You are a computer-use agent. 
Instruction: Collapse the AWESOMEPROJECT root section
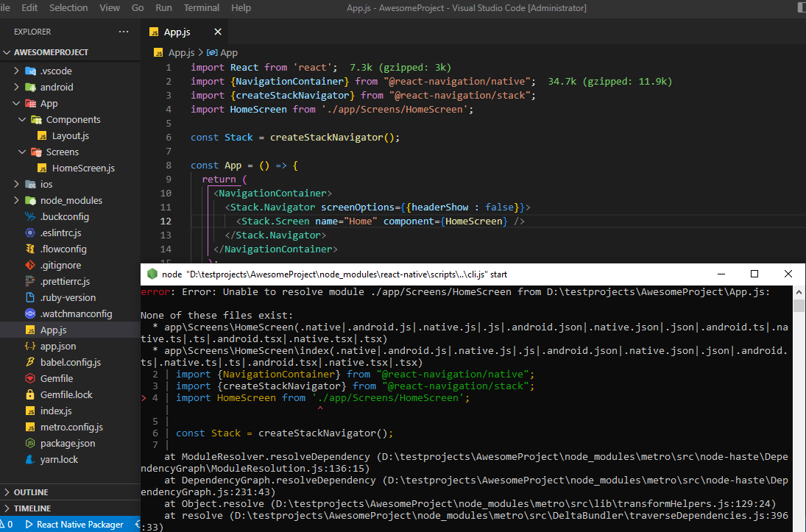[x=70, y=52]
